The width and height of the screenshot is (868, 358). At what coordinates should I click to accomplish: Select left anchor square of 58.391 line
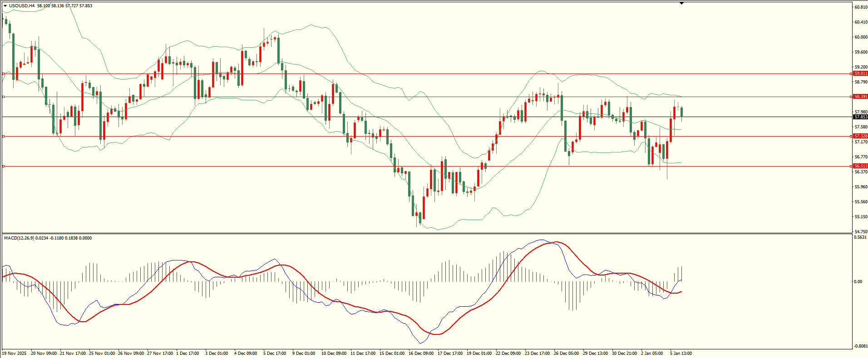click(x=4, y=97)
